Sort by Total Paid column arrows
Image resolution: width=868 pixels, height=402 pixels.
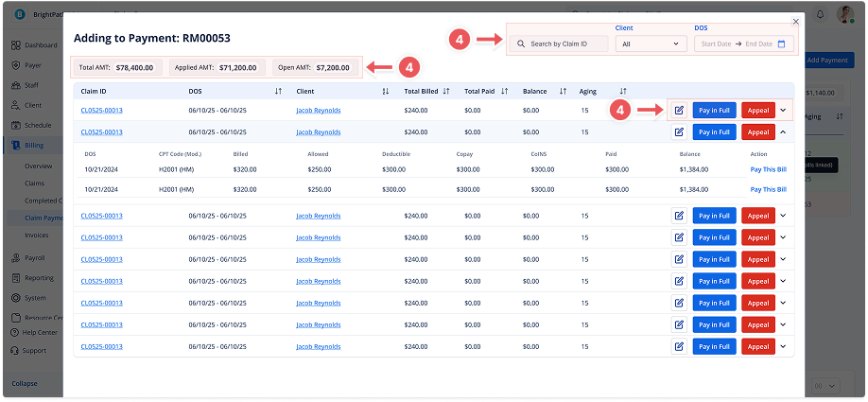point(504,91)
